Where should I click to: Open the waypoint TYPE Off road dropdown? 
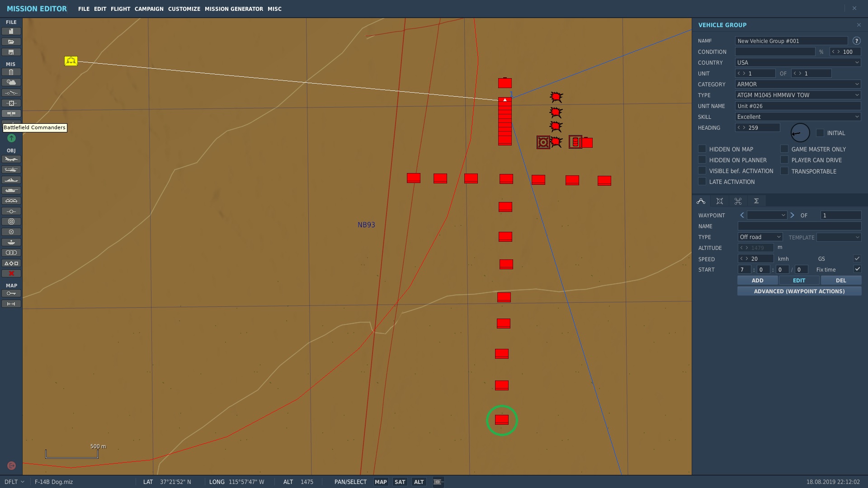[x=760, y=237]
